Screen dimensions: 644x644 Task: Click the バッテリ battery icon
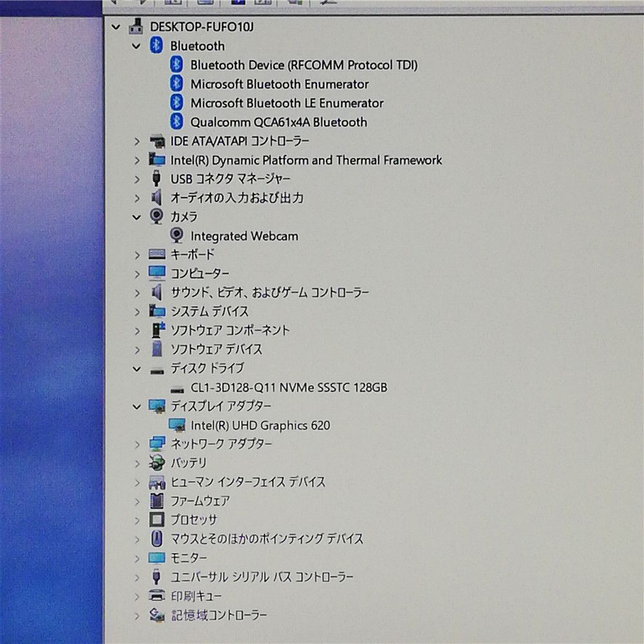(x=156, y=463)
